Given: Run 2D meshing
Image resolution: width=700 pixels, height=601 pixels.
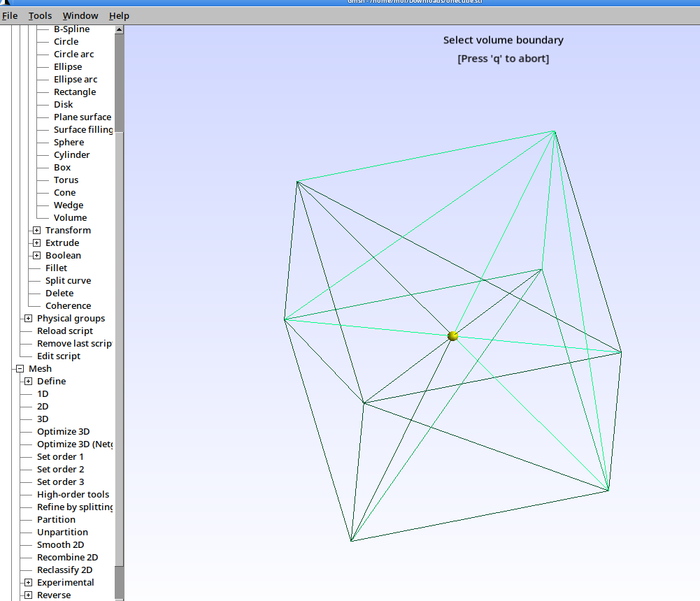Looking at the screenshot, I should pyautogui.click(x=43, y=406).
